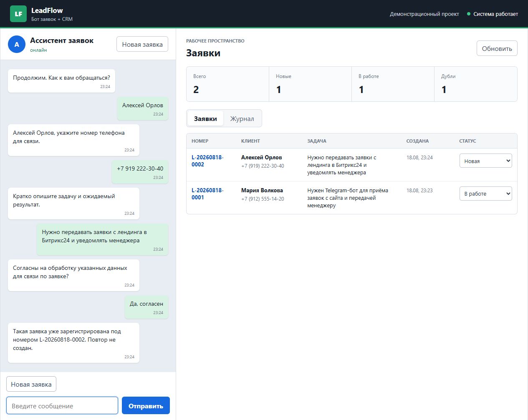Click message Согласны на обработку указанных данных
Screen dimensions: 528x420
[x=73, y=275]
